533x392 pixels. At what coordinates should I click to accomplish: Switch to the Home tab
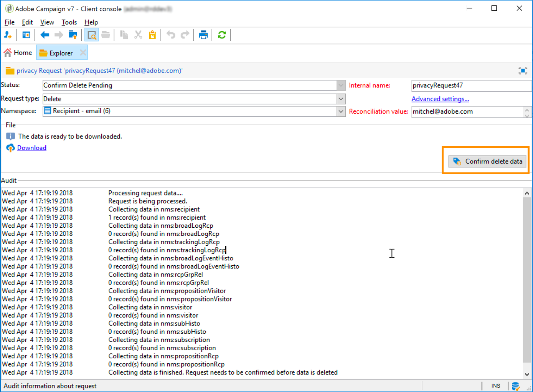(x=18, y=53)
